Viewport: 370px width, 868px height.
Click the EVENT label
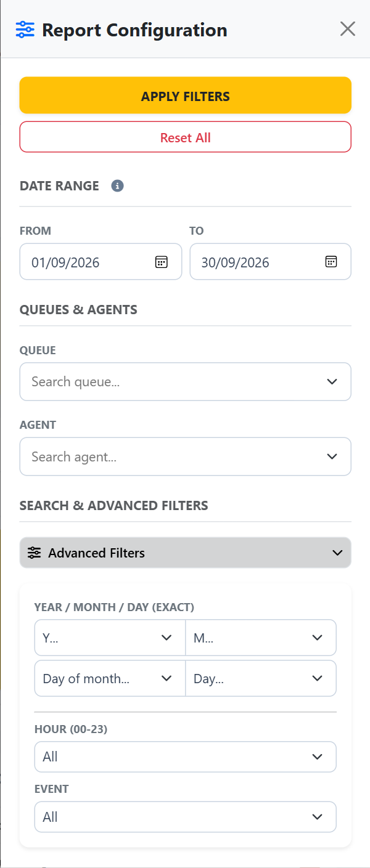pyautogui.click(x=52, y=789)
